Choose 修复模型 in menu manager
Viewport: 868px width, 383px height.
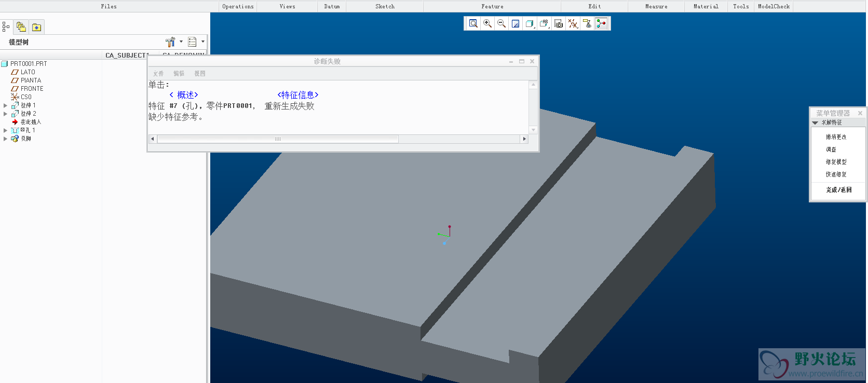tap(836, 162)
